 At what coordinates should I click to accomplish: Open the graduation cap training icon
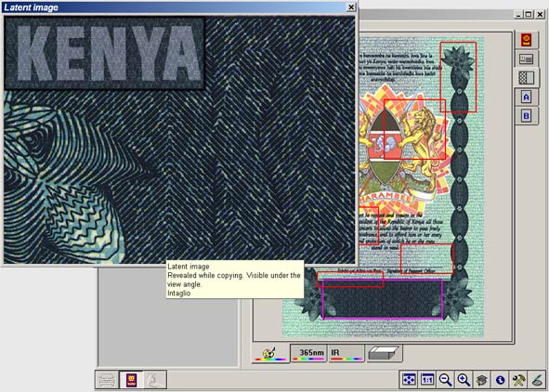(482, 379)
